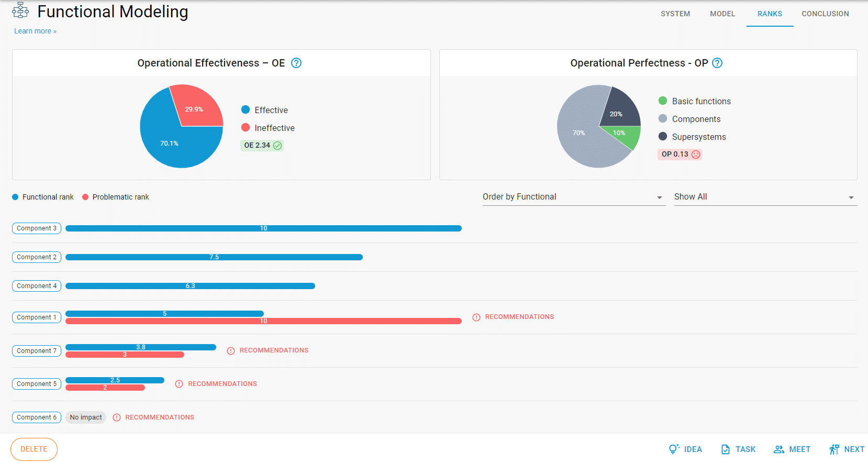This screenshot has height=463, width=868.
Task: Switch to the Model tab
Action: pos(722,14)
